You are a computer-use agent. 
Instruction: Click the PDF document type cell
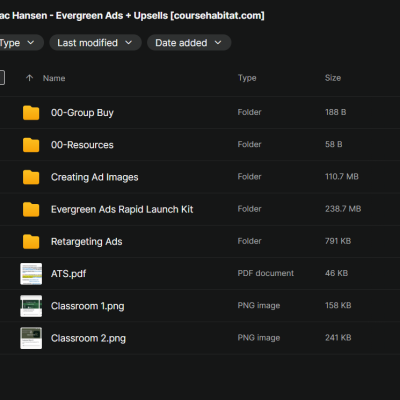coord(266,273)
